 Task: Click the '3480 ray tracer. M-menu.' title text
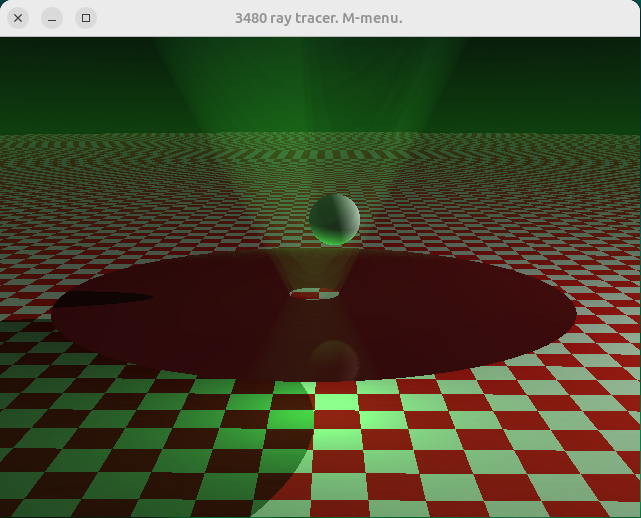tap(318, 18)
